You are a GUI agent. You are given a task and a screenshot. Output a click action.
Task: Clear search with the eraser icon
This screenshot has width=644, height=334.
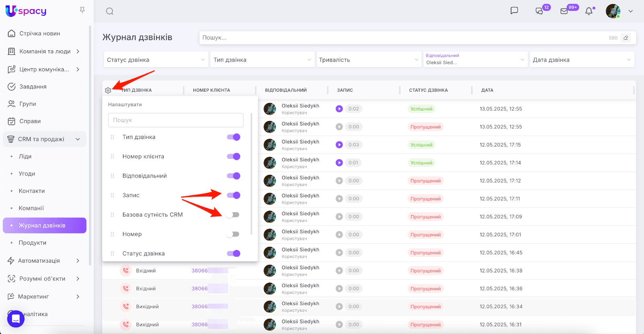pos(626,38)
